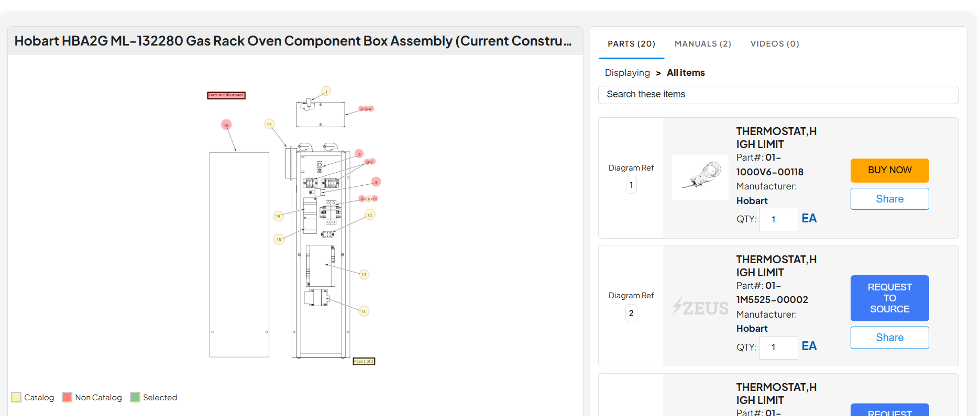
Task: Select diagram callout 13 marker
Action: click(364, 274)
